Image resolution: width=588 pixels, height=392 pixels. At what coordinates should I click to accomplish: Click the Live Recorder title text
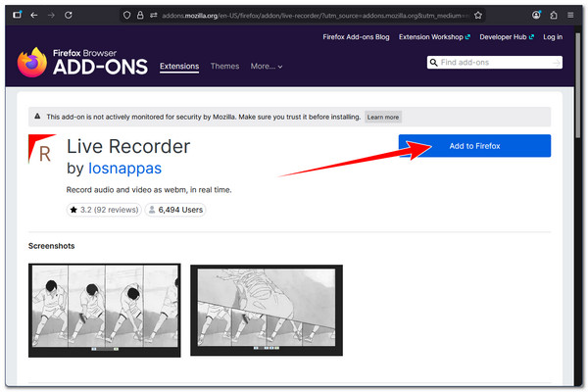click(x=128, y=146)
